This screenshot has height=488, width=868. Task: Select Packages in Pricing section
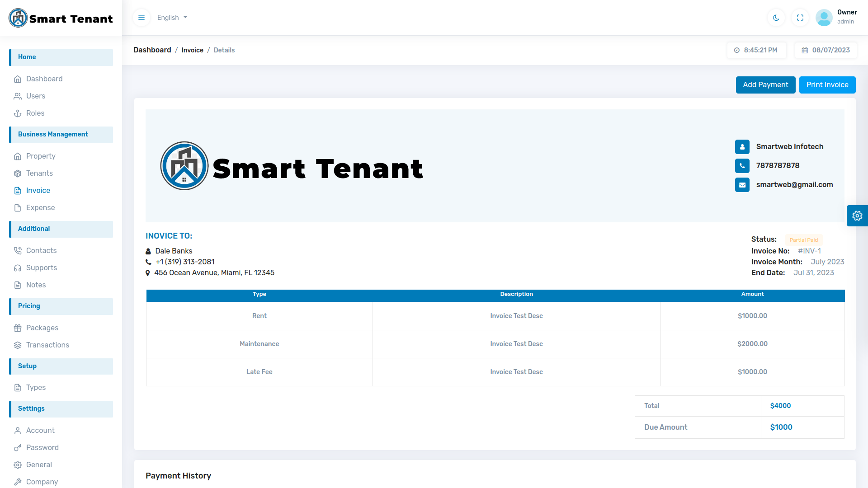(42, 328)
